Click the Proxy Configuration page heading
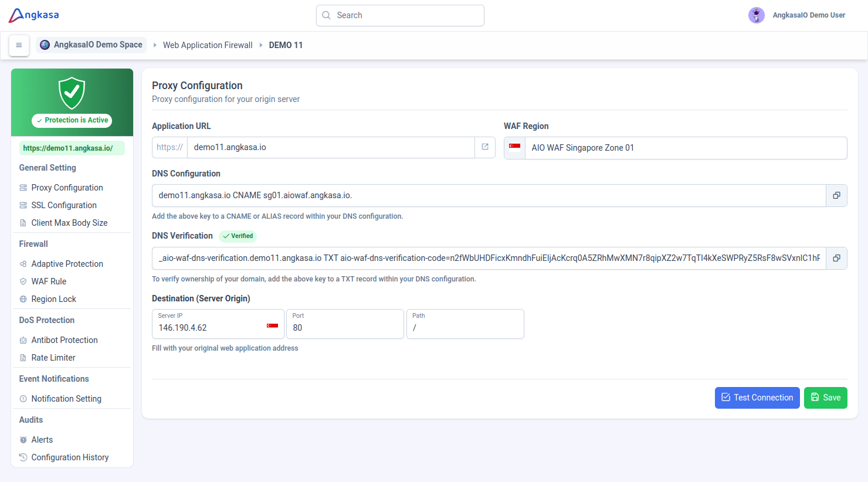Screen dimensions: 868x482 click(x=197, y=86)
